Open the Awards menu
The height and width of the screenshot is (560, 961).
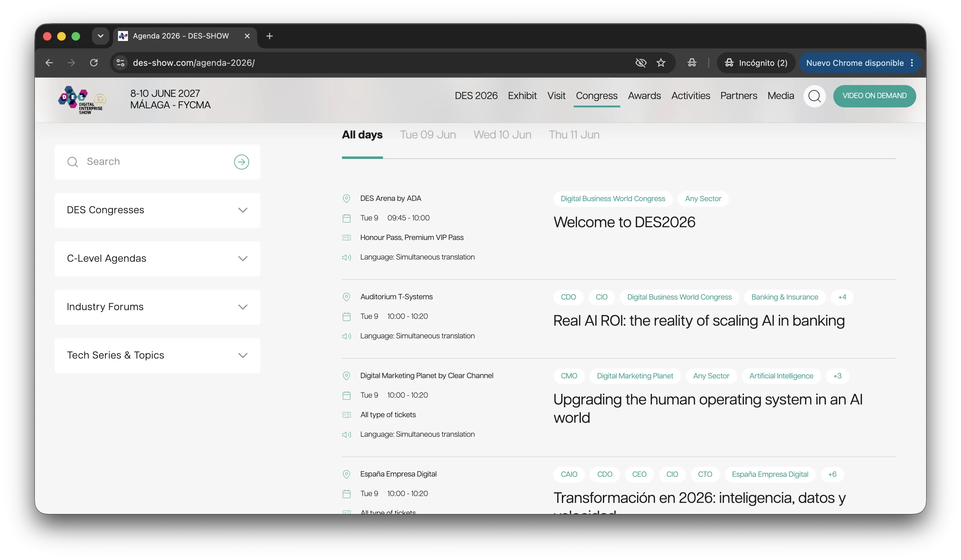click(644, 96)
